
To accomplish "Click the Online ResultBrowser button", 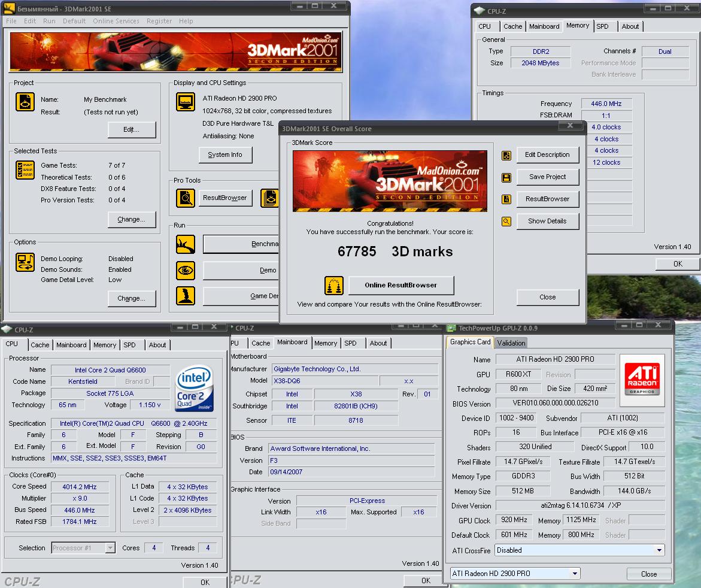I will pyautogui.click(x=401, y=285).
